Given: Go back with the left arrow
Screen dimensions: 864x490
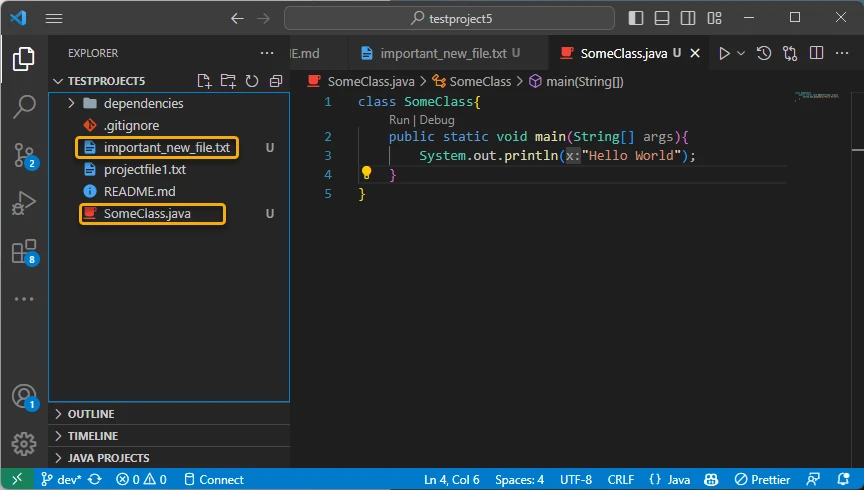Looking at the screenshot, I should pos(237,18).
